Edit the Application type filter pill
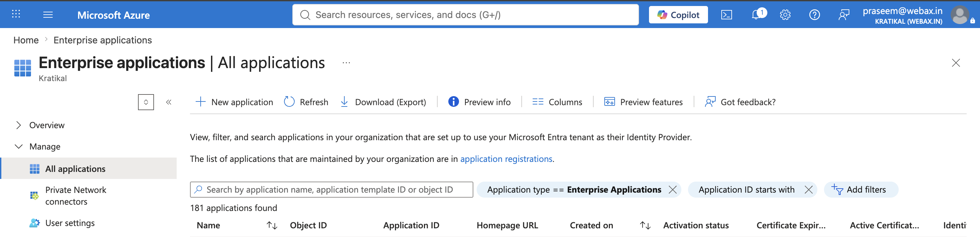This screenshot has height=237, width=980. [x=574, y=189]
